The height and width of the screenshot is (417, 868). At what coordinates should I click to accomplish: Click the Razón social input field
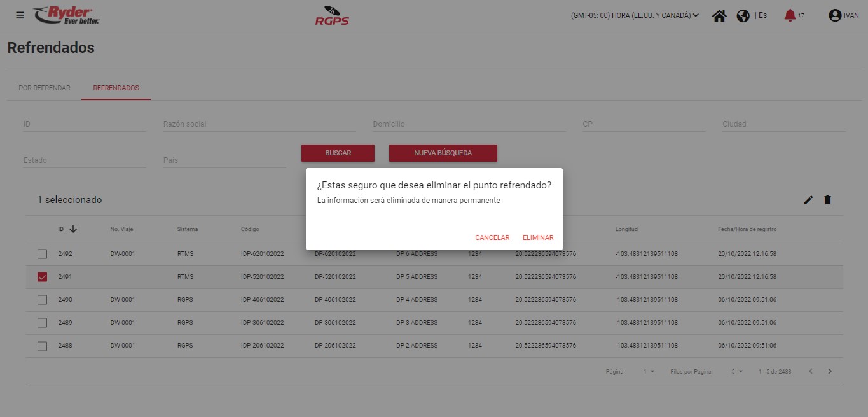[259, 124]
